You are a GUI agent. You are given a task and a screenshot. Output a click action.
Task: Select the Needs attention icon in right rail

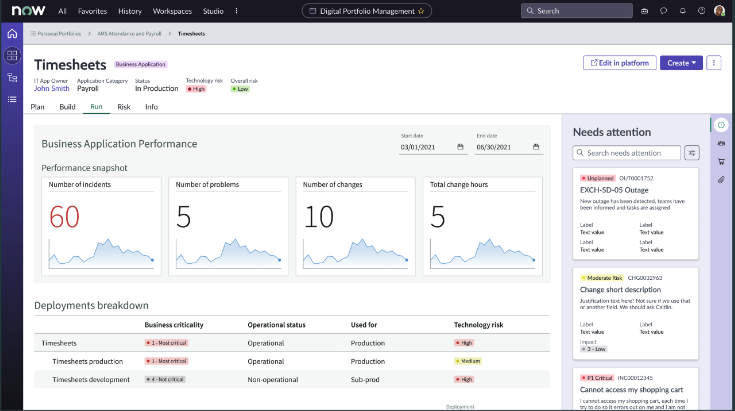(721, 124)
